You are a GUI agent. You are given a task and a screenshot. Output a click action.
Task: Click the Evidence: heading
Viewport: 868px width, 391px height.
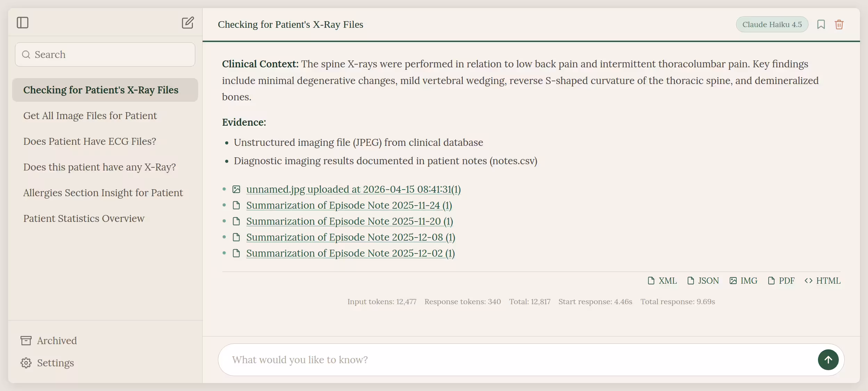tap(244, 122)
